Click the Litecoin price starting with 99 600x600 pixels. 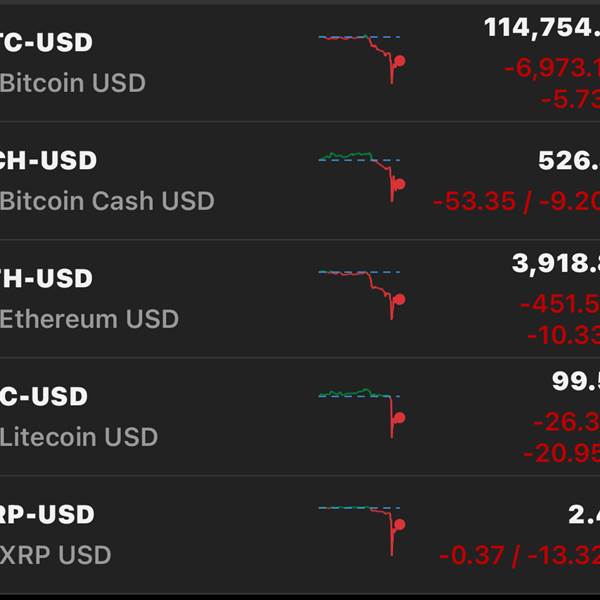point(575,382)
